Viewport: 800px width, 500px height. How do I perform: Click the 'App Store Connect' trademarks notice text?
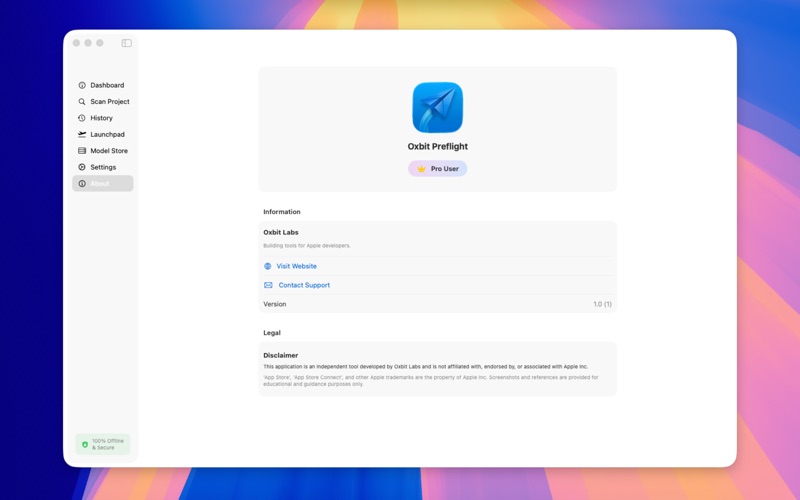click(431, 381)
